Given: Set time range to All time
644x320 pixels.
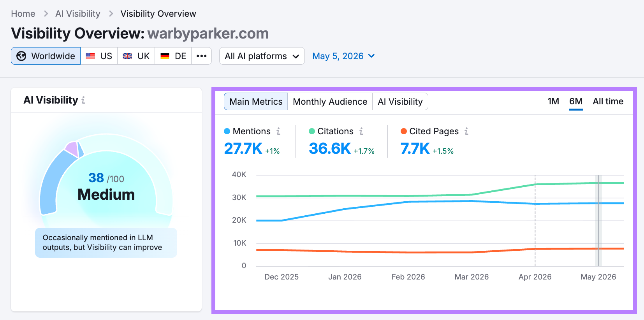Looking at the screenshot, I should 608,101.
